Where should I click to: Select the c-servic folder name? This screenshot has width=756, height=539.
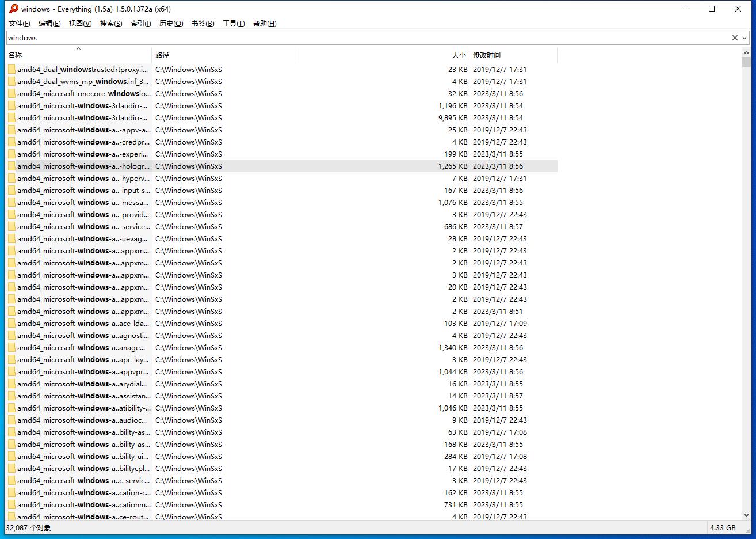[83, 480]
